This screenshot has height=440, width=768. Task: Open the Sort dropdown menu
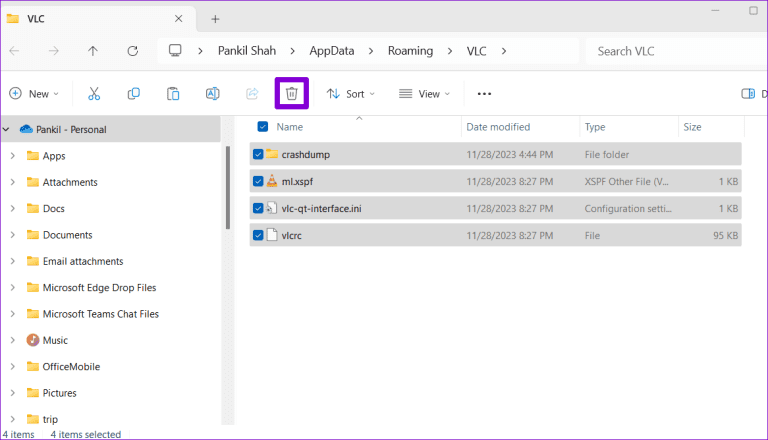(x=350, y=93)
